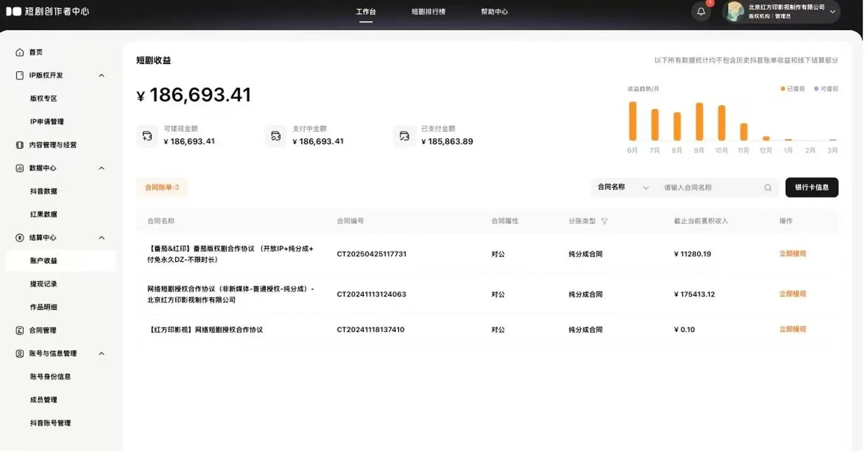
Task: Click the IP版权开发 sidebar icon
Action: 19,75
